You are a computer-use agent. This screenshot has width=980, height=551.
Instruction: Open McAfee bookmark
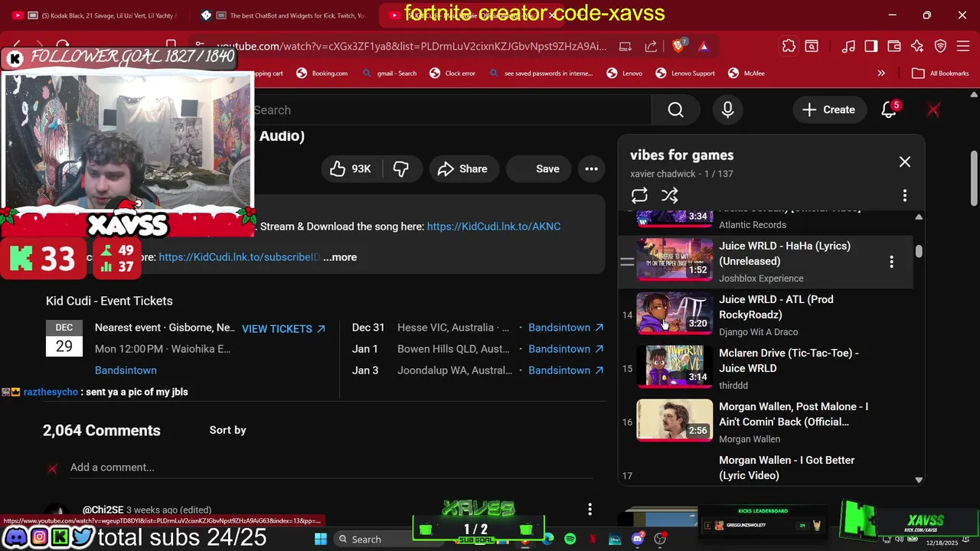pyautogui.click(x=746, y=73)
